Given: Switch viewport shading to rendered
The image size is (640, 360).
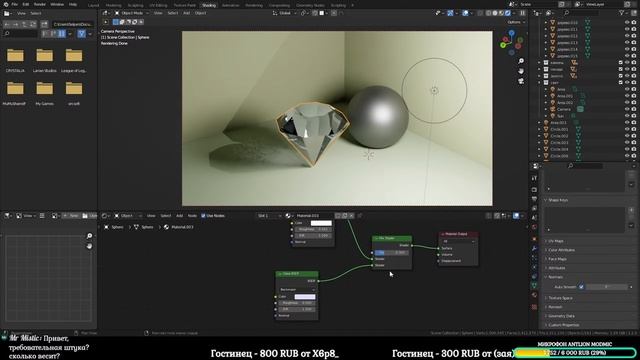Looking at the screenshot, I should point(508,13).
